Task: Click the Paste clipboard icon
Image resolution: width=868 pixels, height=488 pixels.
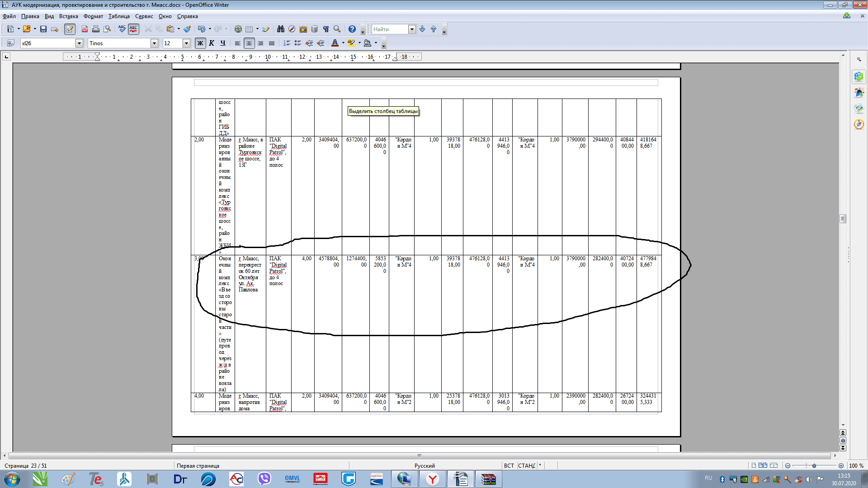Action: [170, 29]
